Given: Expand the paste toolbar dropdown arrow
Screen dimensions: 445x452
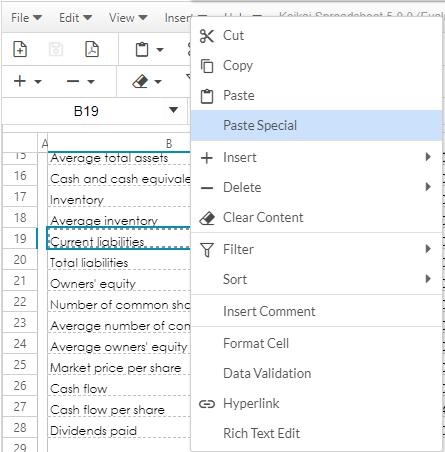Looking at the screenshot, I should 160,50.
